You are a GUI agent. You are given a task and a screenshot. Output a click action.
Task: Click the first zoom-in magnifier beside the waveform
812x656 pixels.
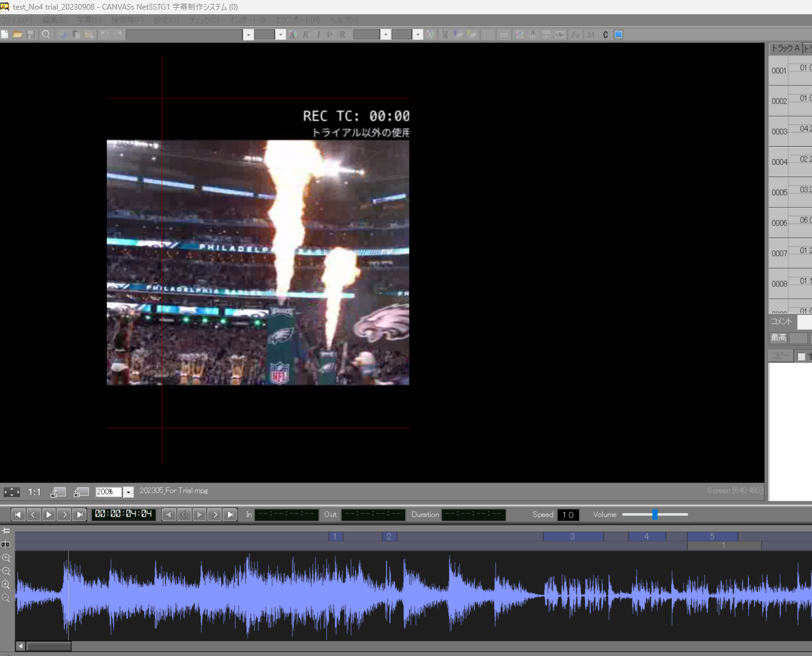6,558
